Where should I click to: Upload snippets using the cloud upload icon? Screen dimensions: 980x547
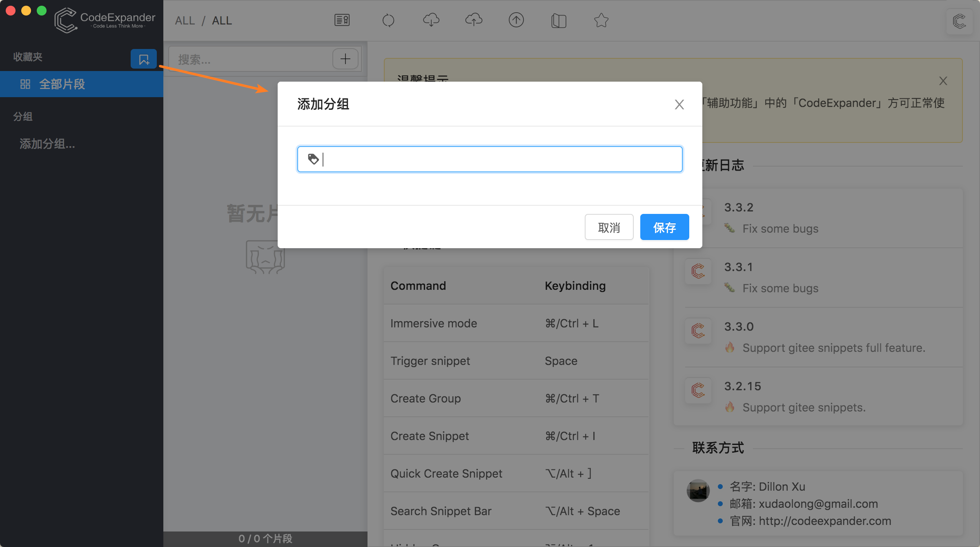point(473,20)
